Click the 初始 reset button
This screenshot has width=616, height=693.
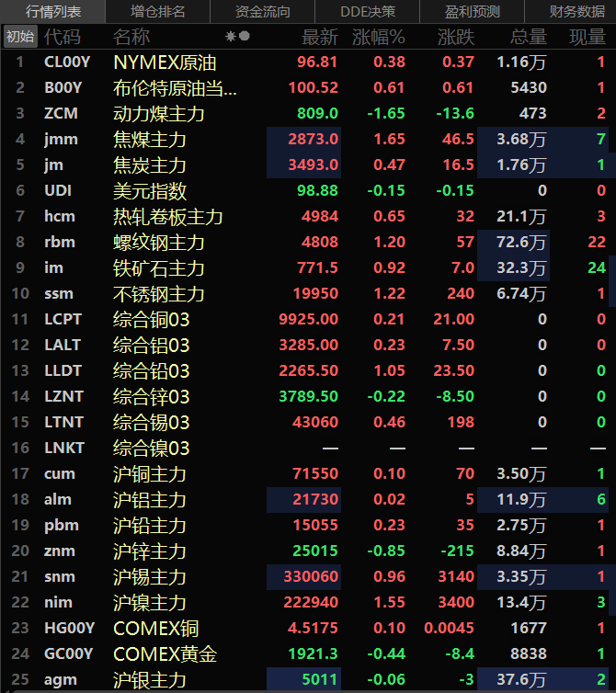coord(19,37)
